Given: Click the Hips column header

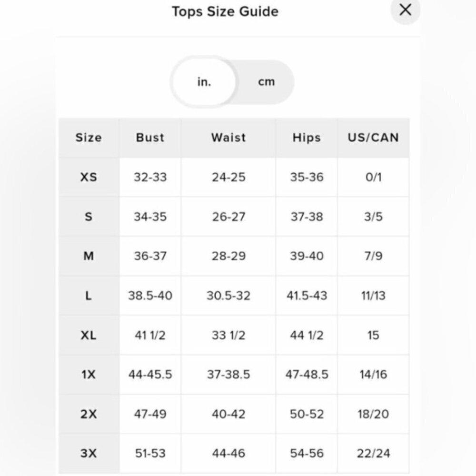Looking at the screenshot, I should click(x=307, y=138).
